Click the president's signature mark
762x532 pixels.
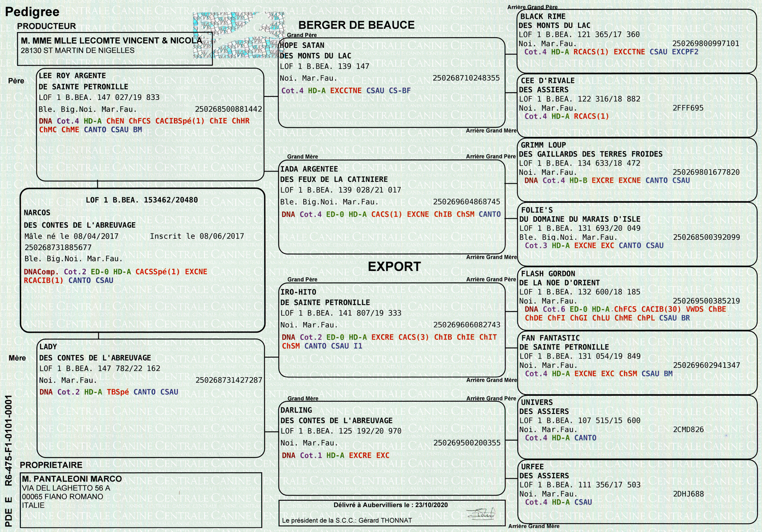click(x=480, y=514)
